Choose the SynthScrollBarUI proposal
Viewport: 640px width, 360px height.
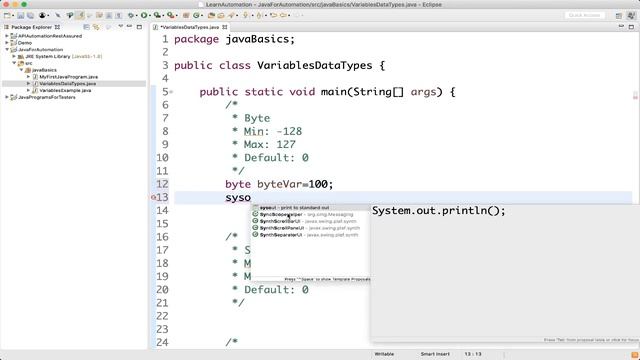pos(311,221)
